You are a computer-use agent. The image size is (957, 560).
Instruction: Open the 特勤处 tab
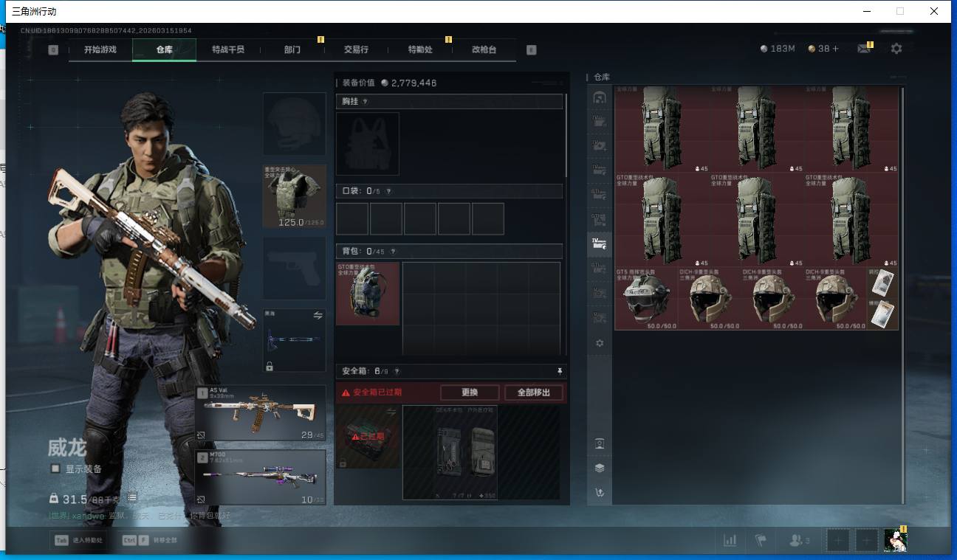point(420,49)
